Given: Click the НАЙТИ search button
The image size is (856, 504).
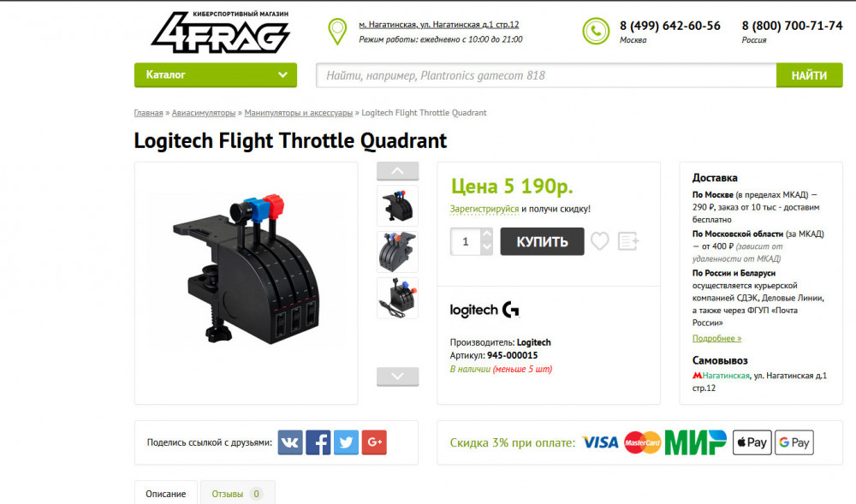Looking at the screenshot, I should (809, 75).
